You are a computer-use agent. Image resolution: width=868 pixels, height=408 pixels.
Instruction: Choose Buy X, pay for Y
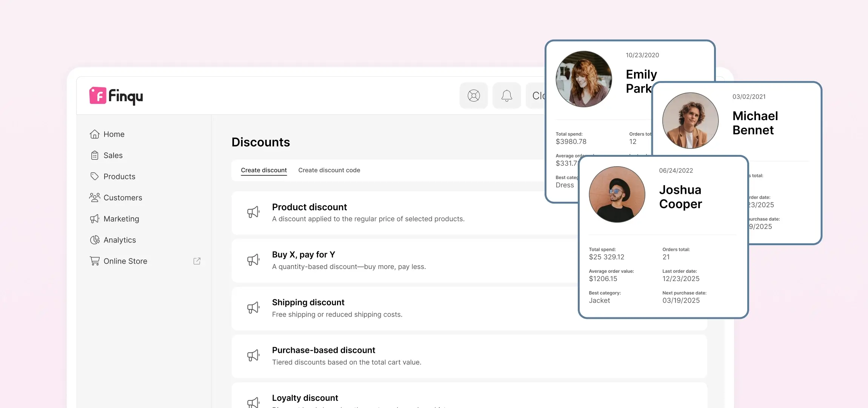(x=303, y=255)
